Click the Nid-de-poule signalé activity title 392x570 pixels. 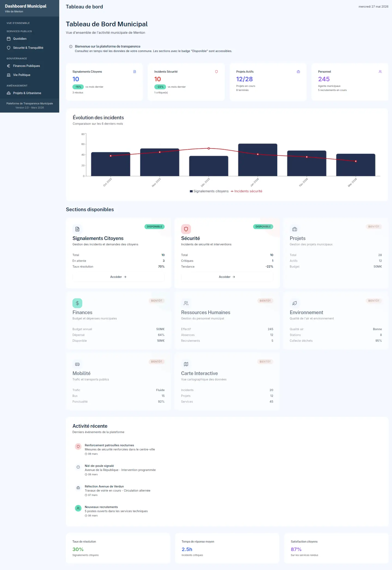(99, 466)
